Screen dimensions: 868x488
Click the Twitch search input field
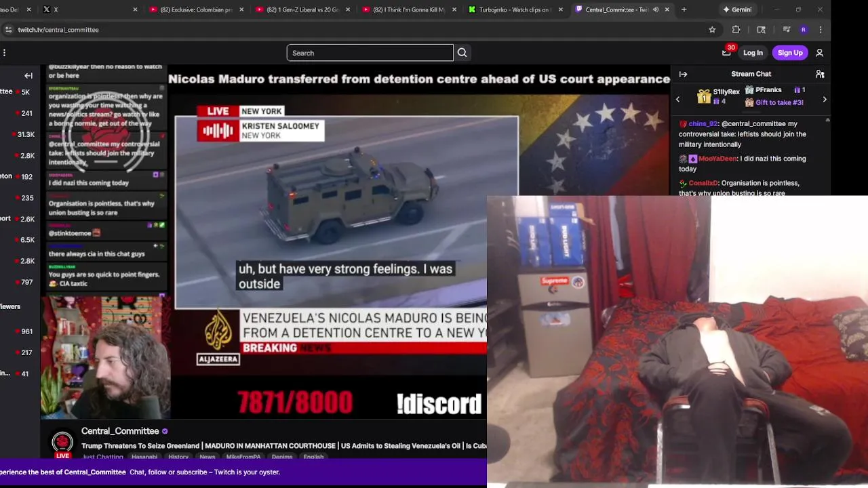click(x=370, y=53)
